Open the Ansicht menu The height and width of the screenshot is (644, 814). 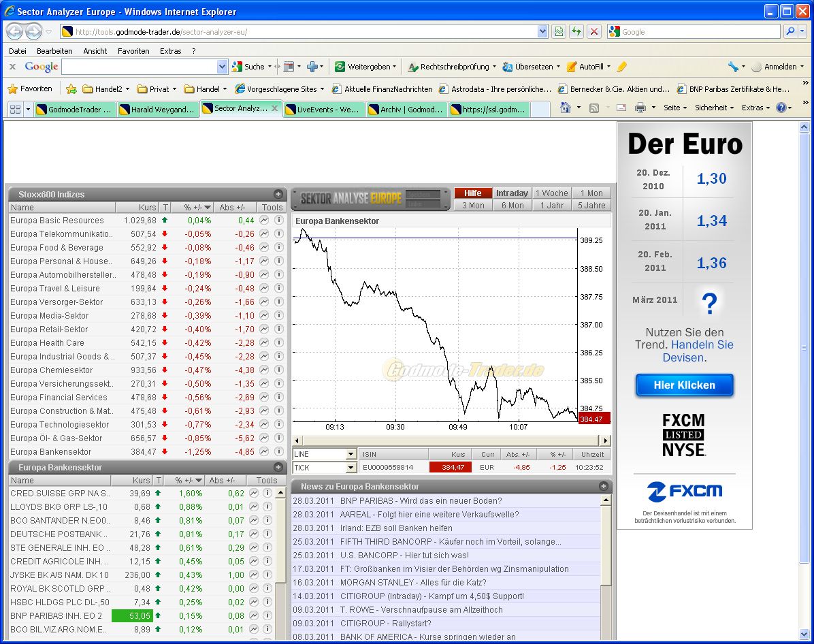pos(95,51)
